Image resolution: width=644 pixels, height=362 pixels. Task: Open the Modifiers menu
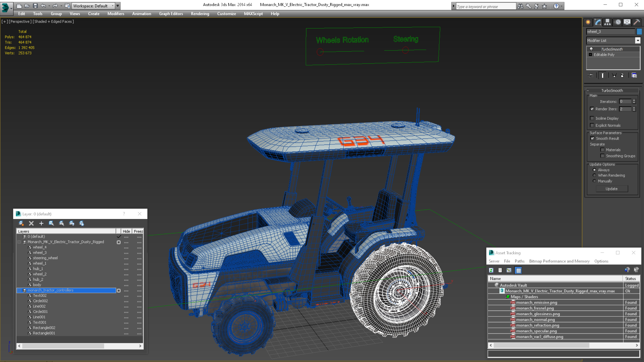pyautogui.click(x=116, y=14)
